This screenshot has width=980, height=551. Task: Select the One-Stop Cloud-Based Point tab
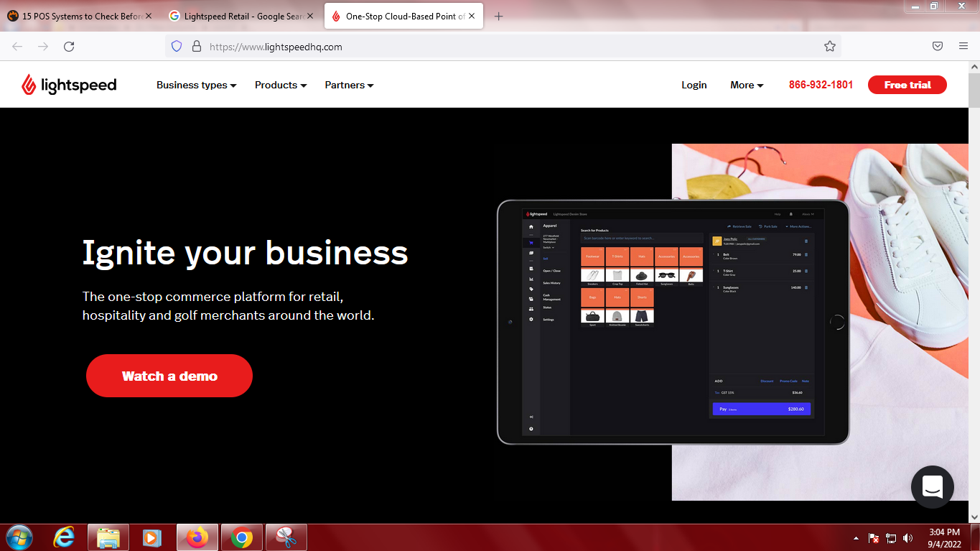[403, 16]
